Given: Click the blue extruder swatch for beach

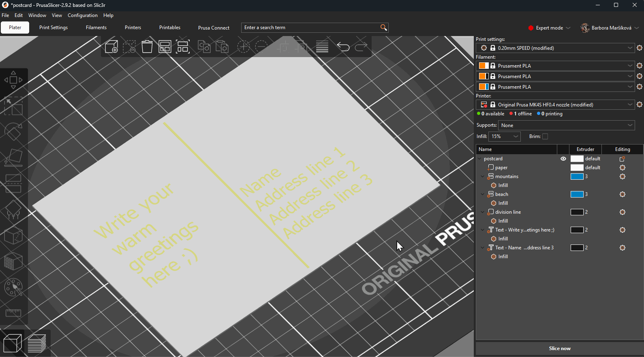Looking at the screenshot, I should [x=577, y=194].
